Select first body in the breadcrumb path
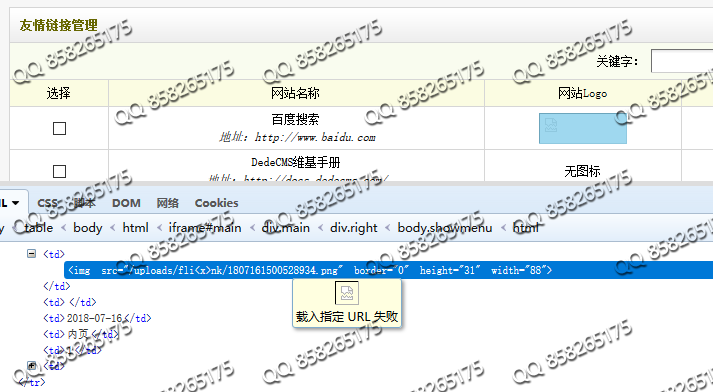713x392 pixels. (x=88, y=227)
